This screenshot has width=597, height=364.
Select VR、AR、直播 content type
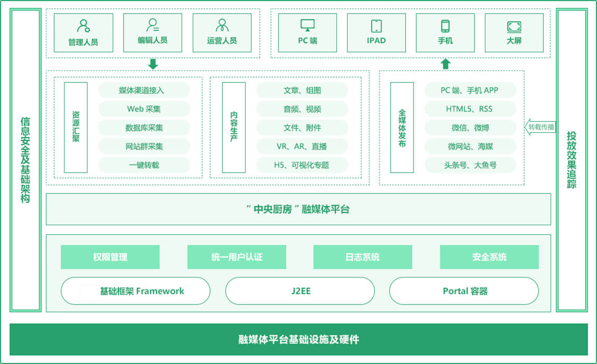tap(302, 147)
